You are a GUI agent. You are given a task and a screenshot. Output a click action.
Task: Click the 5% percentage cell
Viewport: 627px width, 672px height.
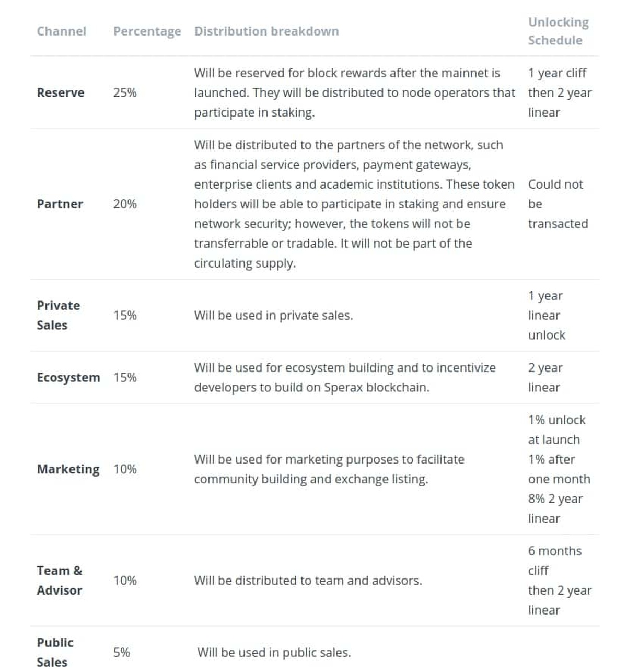click(x=121, y=652)
